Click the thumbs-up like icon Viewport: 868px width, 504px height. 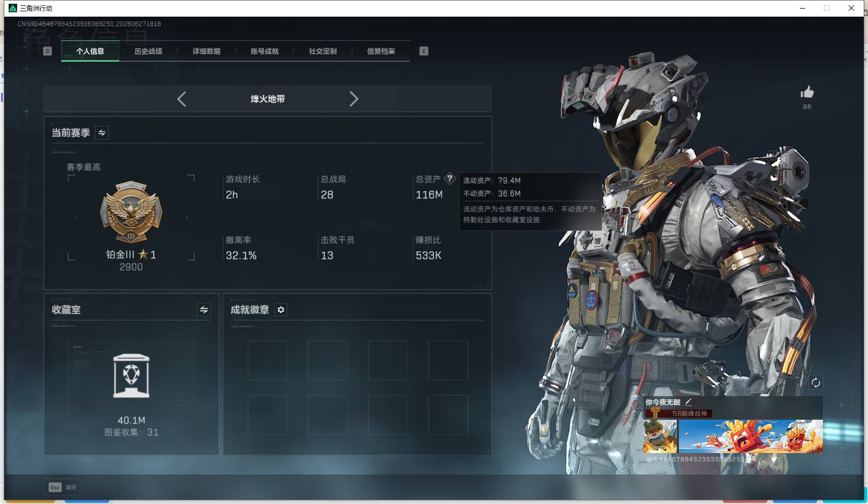(x=807, y=92)
